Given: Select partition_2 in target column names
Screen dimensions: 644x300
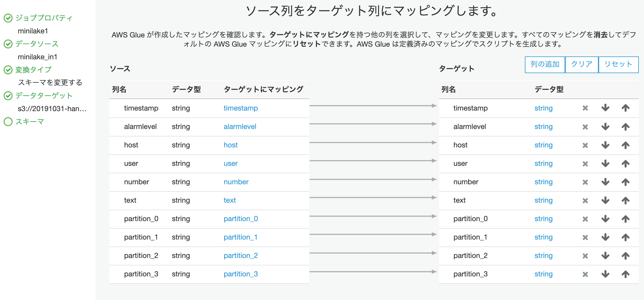Looking at the screenshot, I should pos(470,255).
